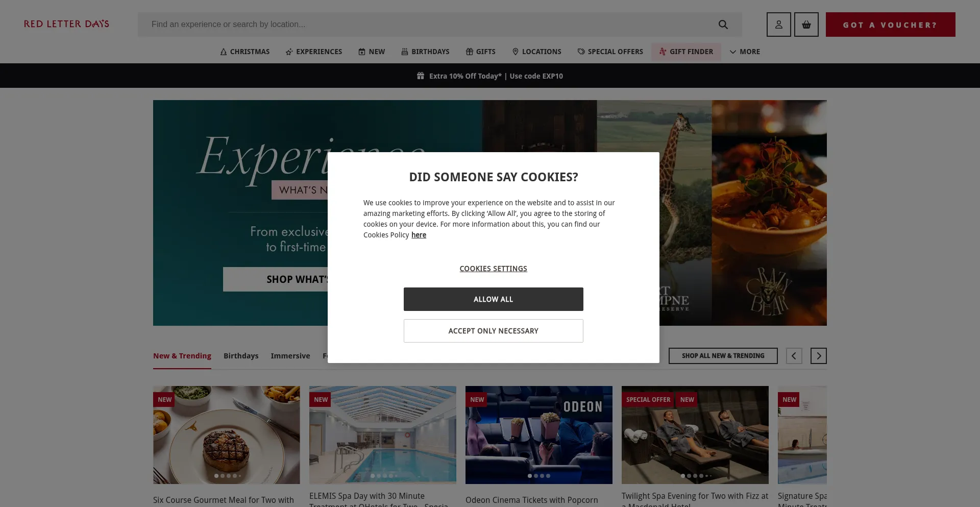
Task: Click the Gift Finder icon
Action: pyautogui.click(x=663, y=52)
